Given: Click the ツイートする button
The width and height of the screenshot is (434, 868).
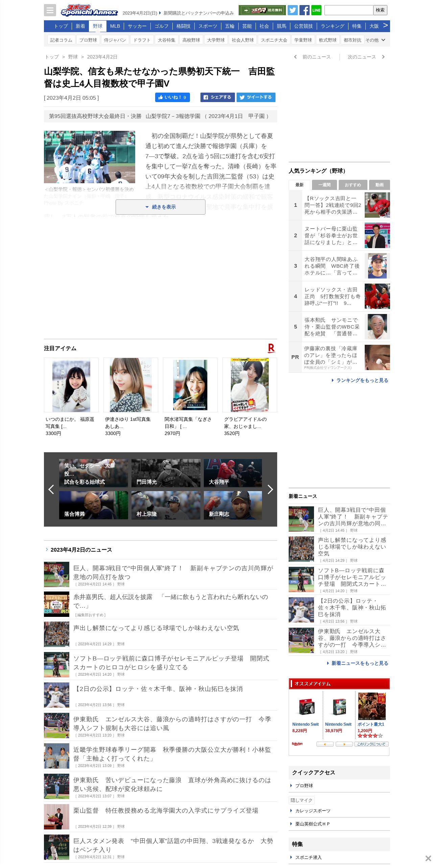Looking at the screenshot, I should coord(256,97).
